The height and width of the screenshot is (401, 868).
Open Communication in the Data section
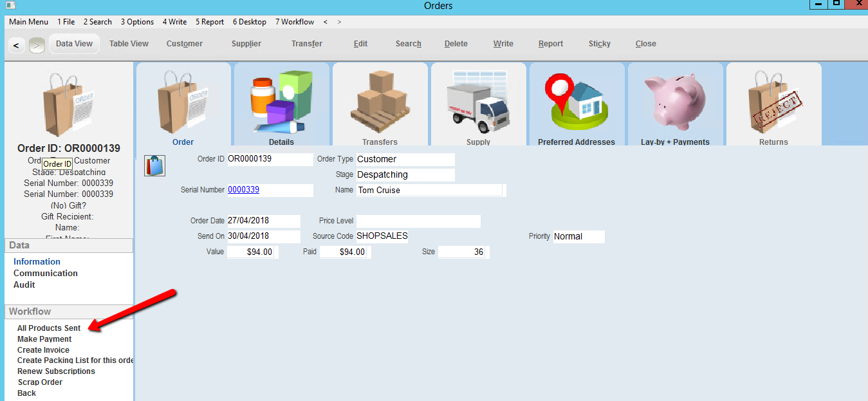click(x=46, y=273)
